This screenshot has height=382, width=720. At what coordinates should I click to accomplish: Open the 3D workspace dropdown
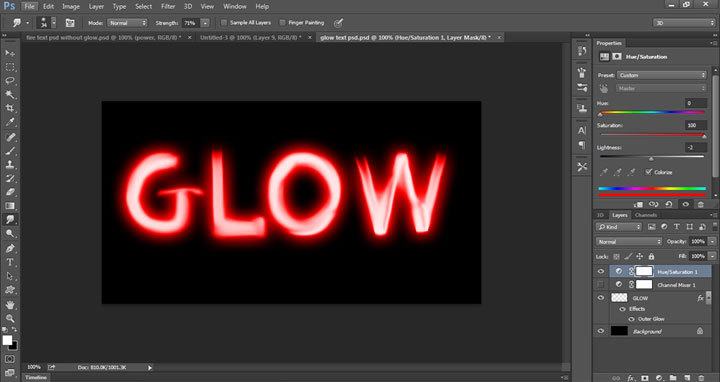(x=684, y=22)
